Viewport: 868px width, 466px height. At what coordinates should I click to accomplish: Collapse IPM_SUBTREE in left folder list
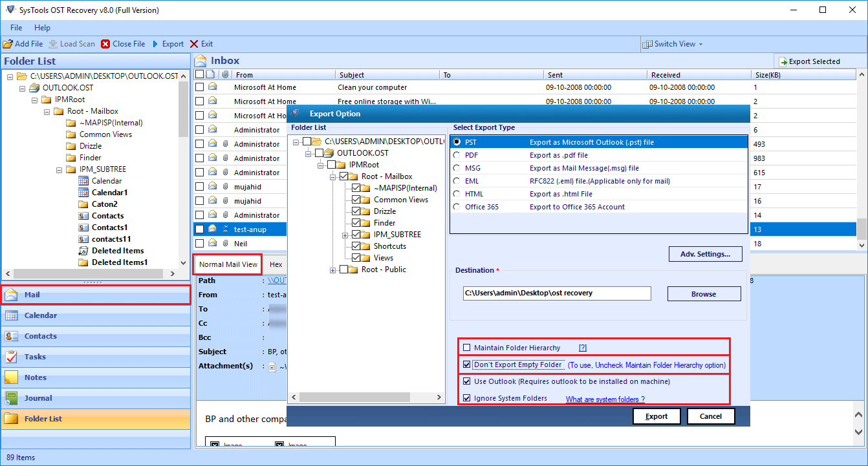(59, 169)
